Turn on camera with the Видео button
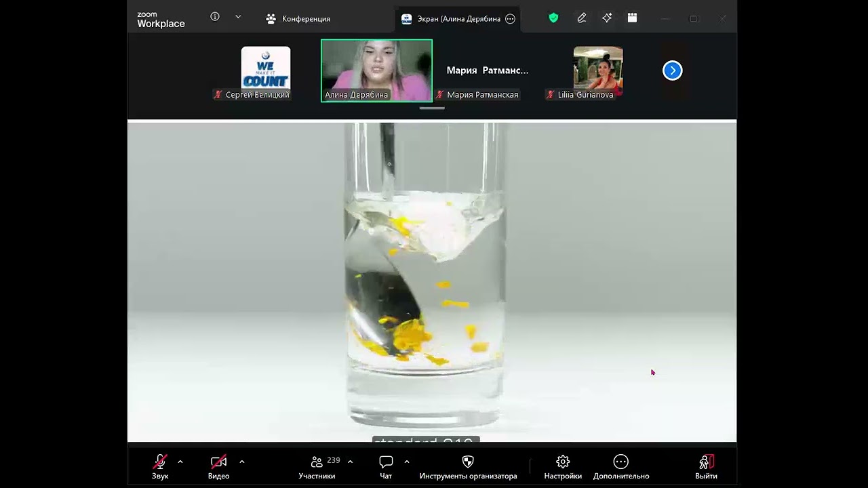 point(218,467)
